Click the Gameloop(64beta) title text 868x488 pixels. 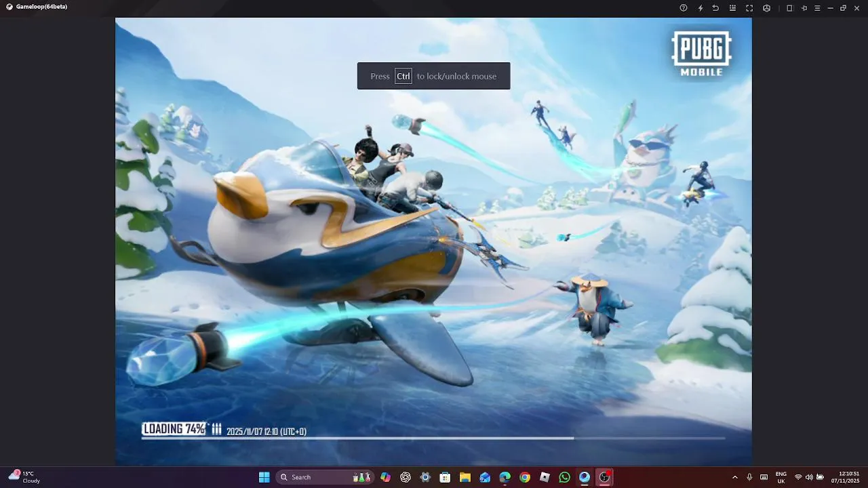coord(41,7)
